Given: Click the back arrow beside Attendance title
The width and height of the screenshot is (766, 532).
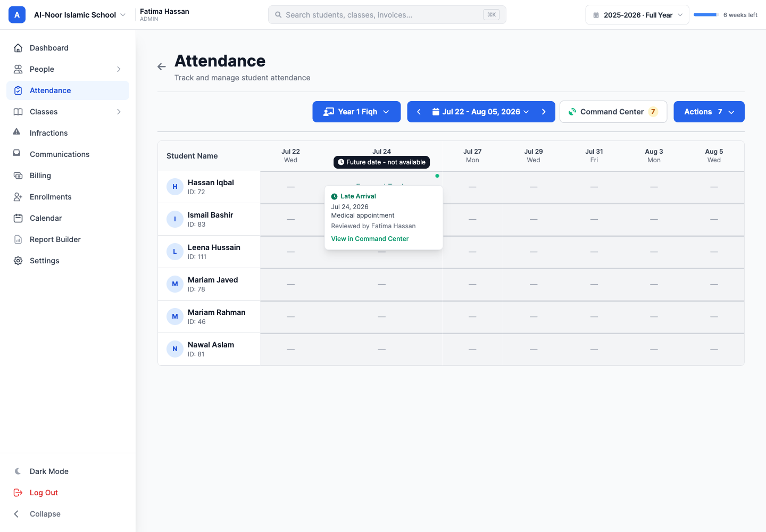Looking at the screenshot, I should (162, 66).
